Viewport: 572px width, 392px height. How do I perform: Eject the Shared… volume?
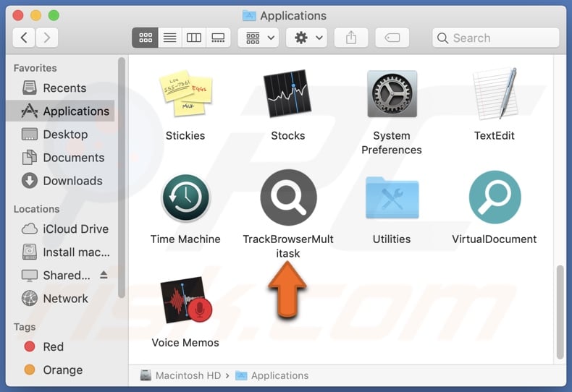coord(104,275)
